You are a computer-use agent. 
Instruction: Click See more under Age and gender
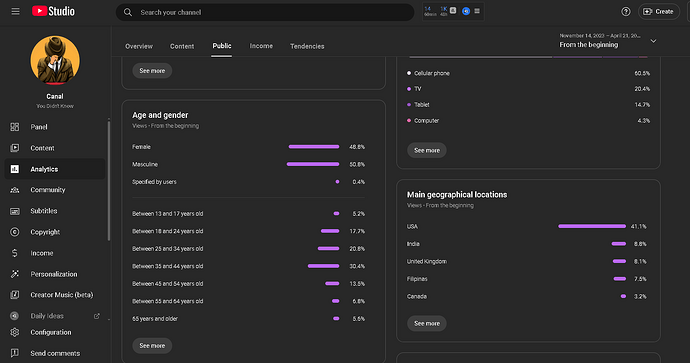click(152, 346)
